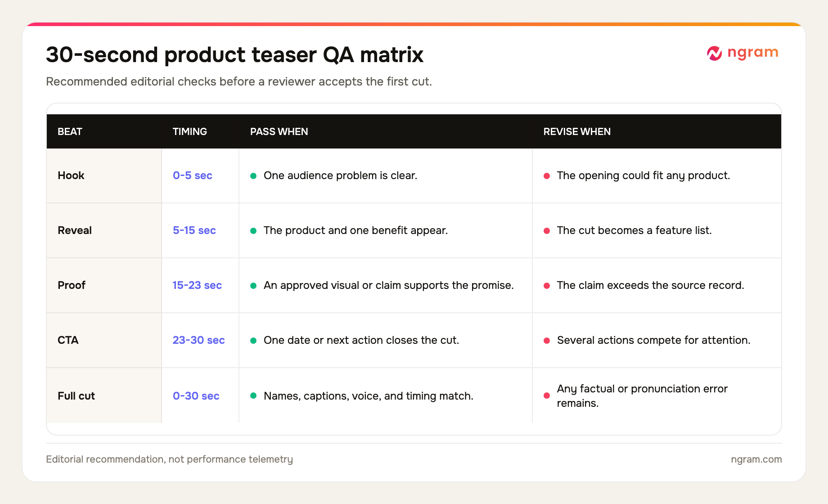Viewport: 828px width, 504px height.
Task: Click the green dot in the Reveal row
Action: click(253, 231)
